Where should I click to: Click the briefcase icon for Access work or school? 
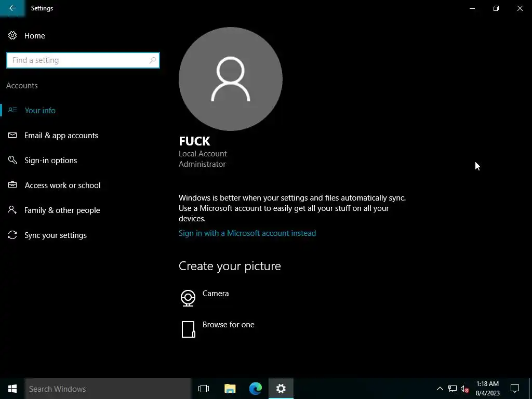[12, 185]
